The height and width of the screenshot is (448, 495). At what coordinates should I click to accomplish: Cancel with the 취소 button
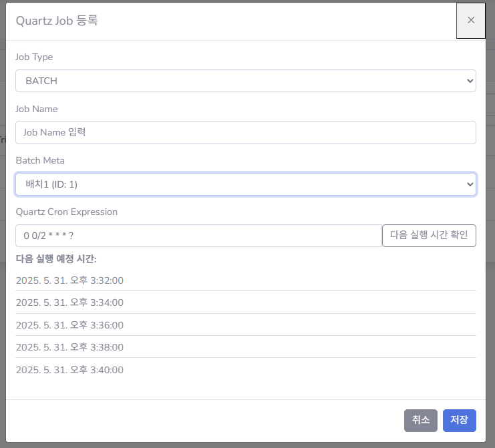pyautogui.click(x=420, y=420)
